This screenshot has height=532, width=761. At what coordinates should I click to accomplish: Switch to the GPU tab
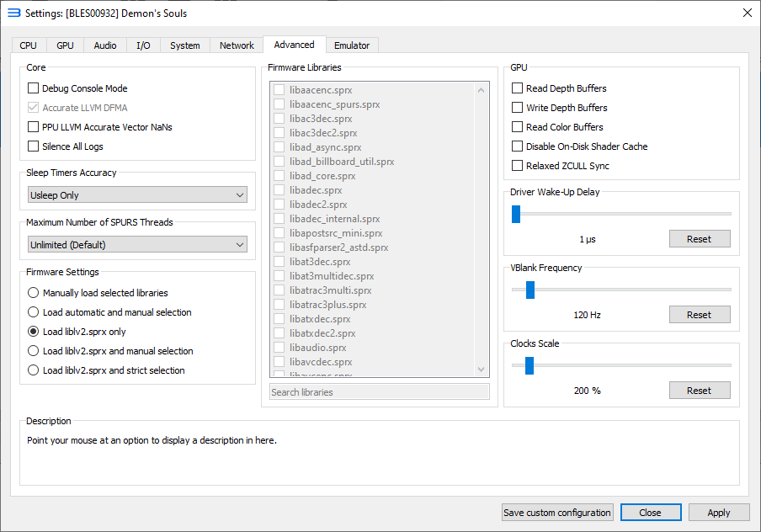[x=65, y=45]
